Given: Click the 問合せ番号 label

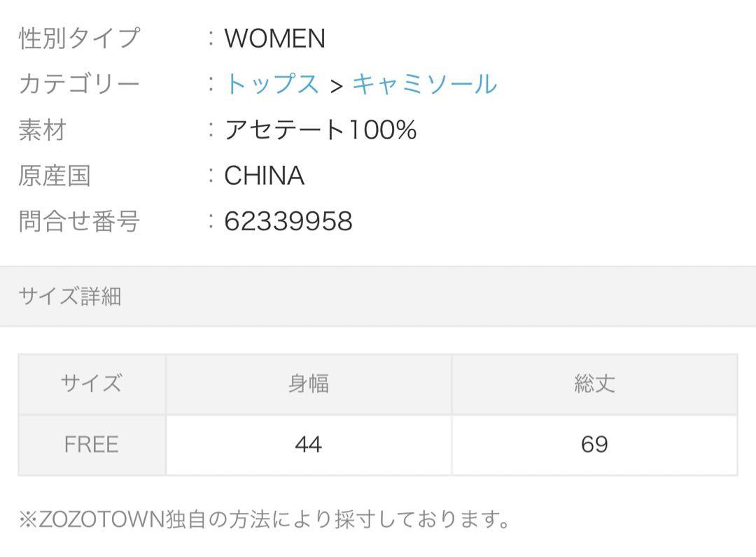Looking at the screenshot, I should point(80,221).
